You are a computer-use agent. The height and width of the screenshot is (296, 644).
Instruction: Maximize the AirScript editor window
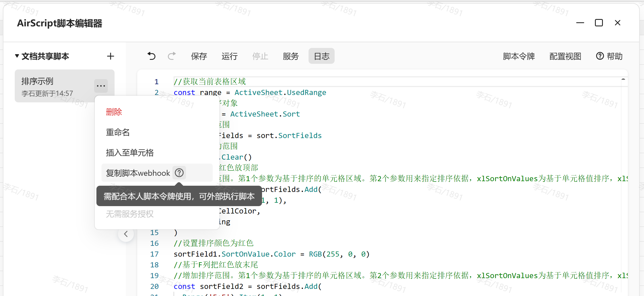pos(599,23)
